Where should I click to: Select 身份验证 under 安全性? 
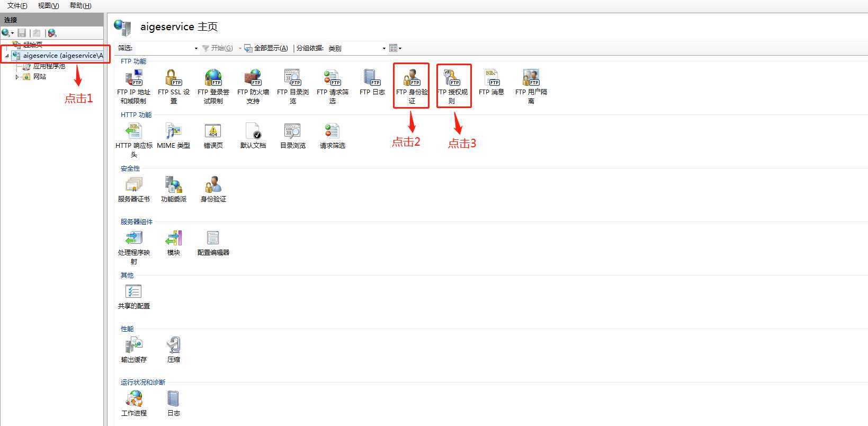pos(213,190)
